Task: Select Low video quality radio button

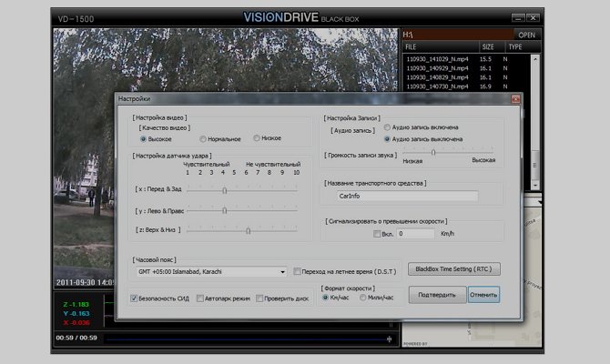Action: [257, 138]
